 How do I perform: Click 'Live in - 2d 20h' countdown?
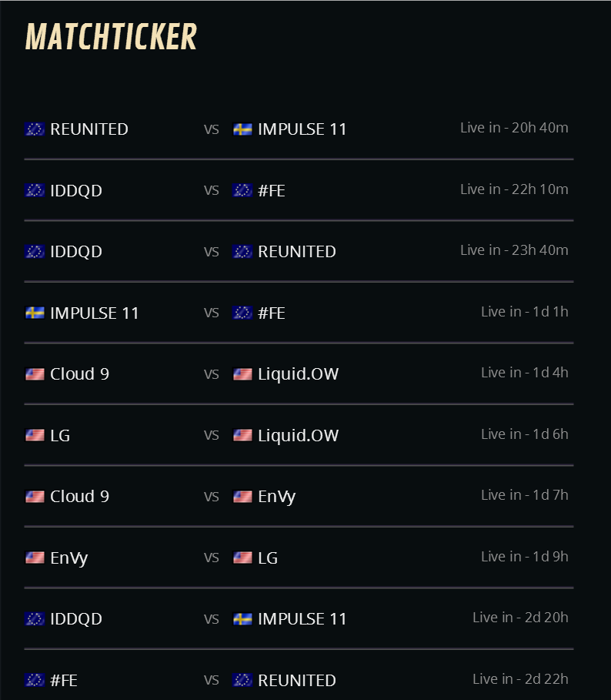[x=520, y=618]
